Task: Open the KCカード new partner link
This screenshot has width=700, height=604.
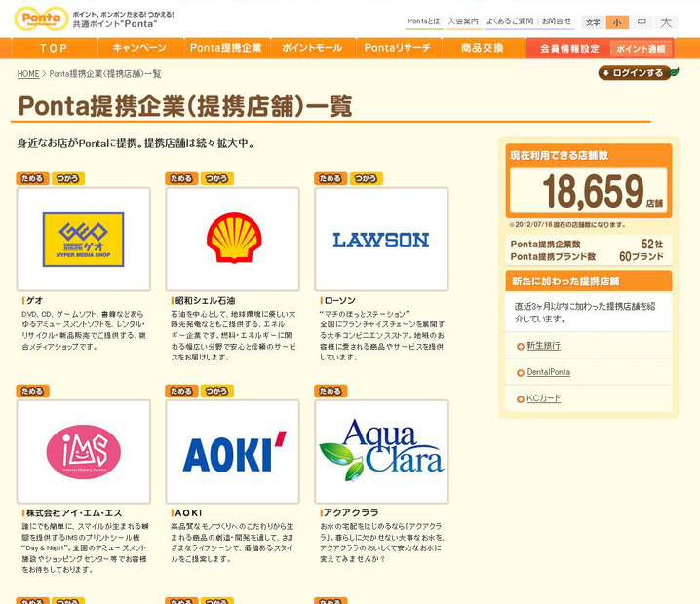Action: point(543,398)
